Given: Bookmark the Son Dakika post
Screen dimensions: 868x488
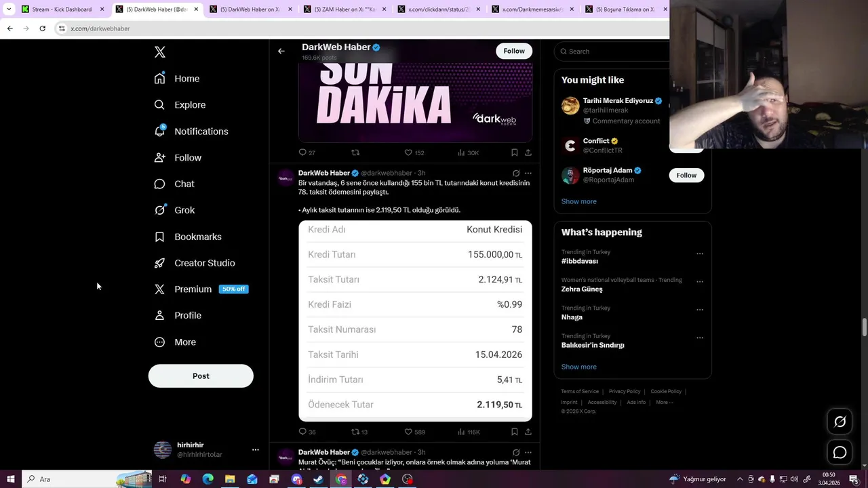Looking at the screenshot, I should pyautogui.click(x=514, y=152).
